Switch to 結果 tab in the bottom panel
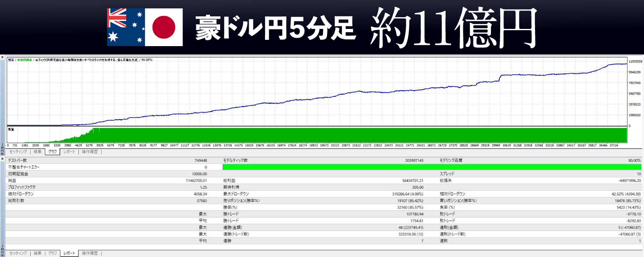The width and height of the screenshot is (644, 257). 37,253
